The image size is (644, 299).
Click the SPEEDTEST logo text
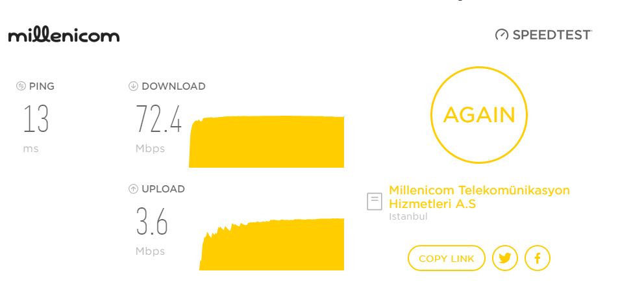[552, 35]
